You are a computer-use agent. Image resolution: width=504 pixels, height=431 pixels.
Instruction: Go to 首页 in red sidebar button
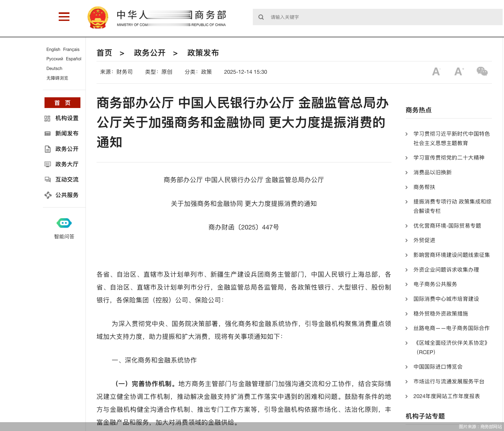[x=62, y=103]
